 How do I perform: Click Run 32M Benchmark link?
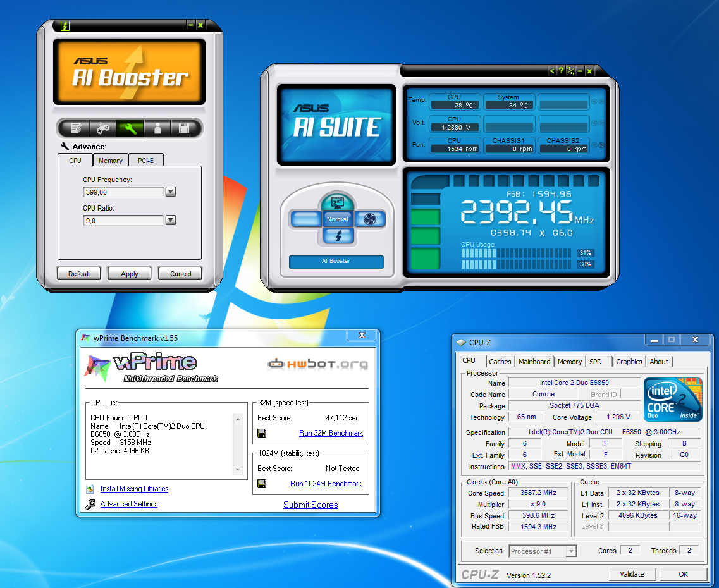[331, 433]
